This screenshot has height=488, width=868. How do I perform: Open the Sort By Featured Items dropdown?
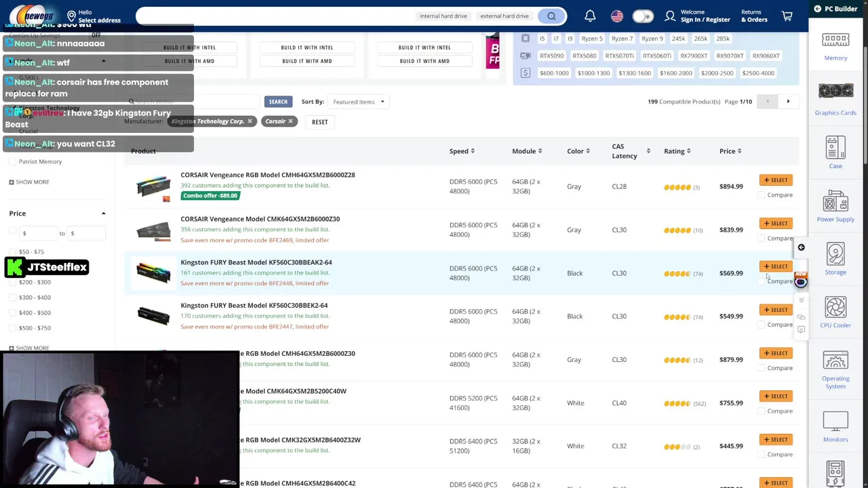tap(357, 102)
